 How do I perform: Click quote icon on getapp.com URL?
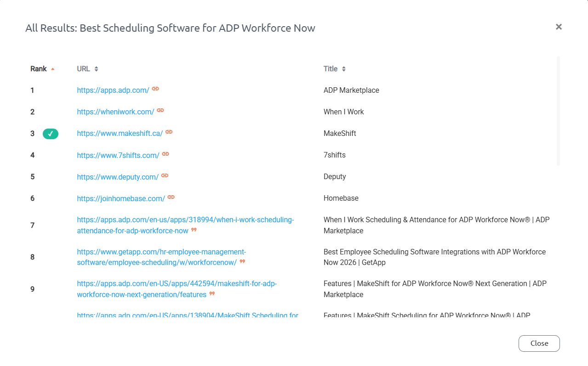242,261
